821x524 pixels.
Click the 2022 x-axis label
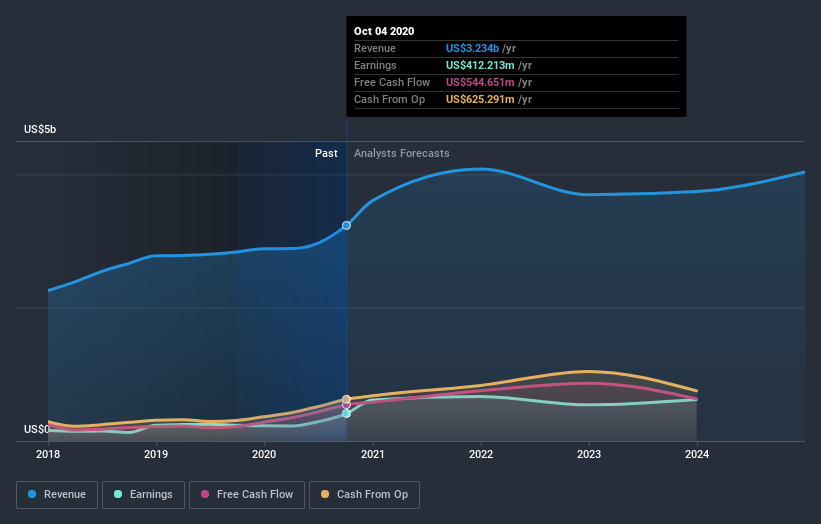[x=481, y=454]
